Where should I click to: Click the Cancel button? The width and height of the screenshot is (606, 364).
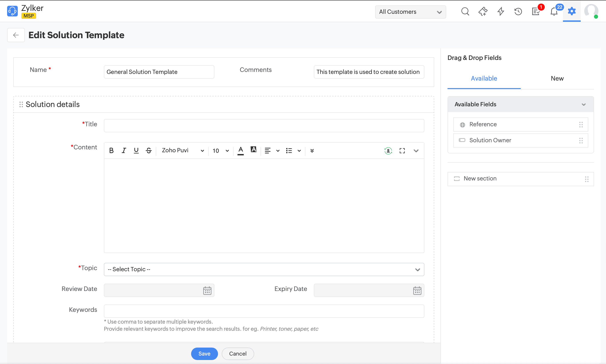(x=238, y=353)
